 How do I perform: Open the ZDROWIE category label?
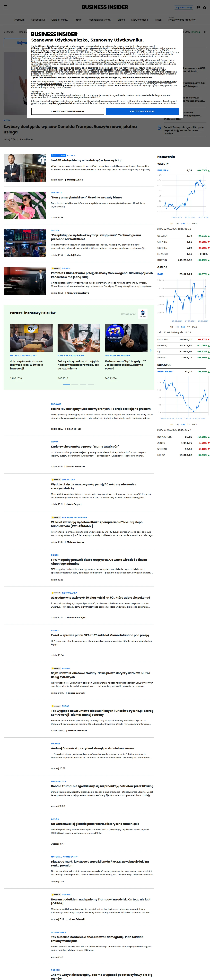(x=56, y=404)
